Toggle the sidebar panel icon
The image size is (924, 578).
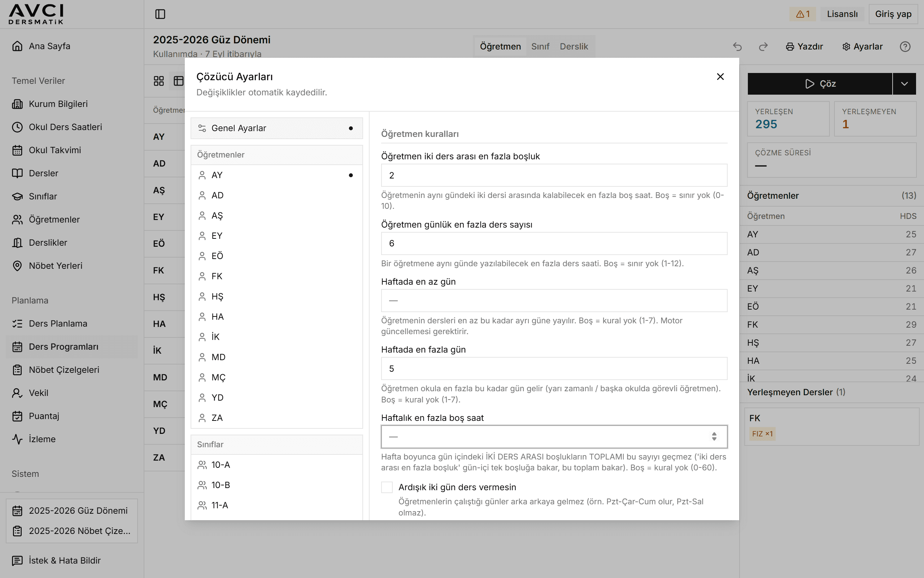point(160,14)
